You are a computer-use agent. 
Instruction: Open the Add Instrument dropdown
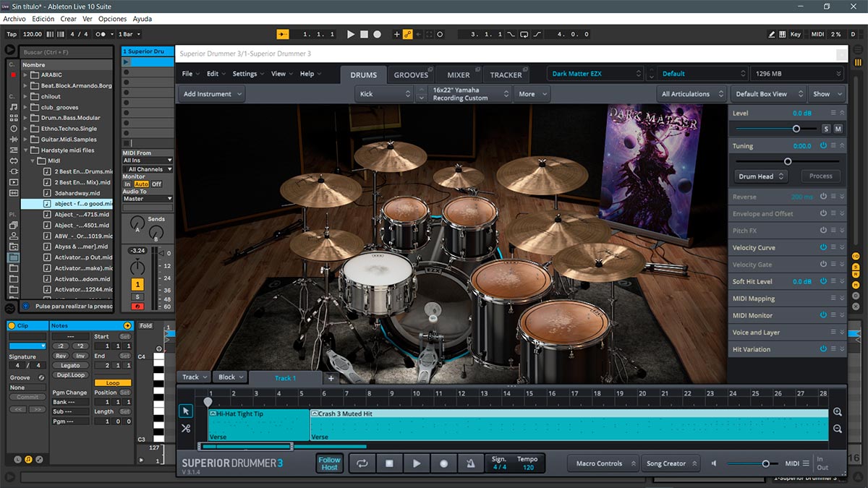pyautogui.click(x=212, y=94)
